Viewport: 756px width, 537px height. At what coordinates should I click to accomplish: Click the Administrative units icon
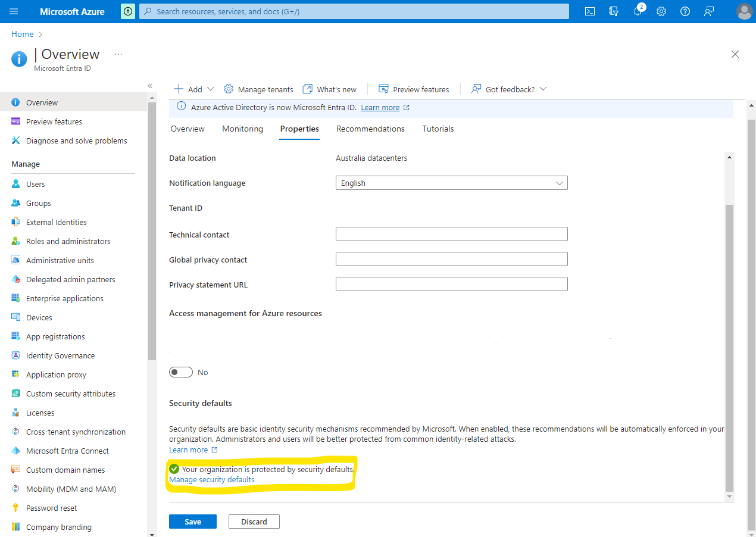pyautogui.click(x=16, y=260)
